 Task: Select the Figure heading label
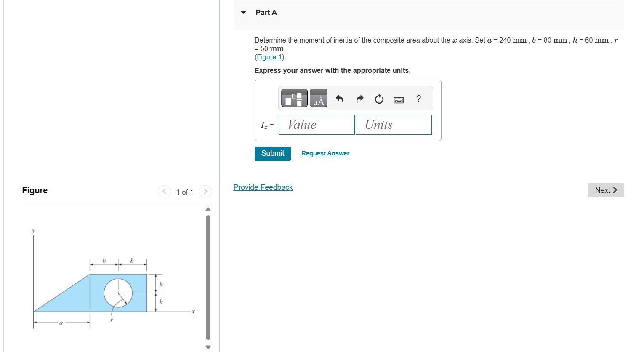pyautogui.click(x=35, y=190)
